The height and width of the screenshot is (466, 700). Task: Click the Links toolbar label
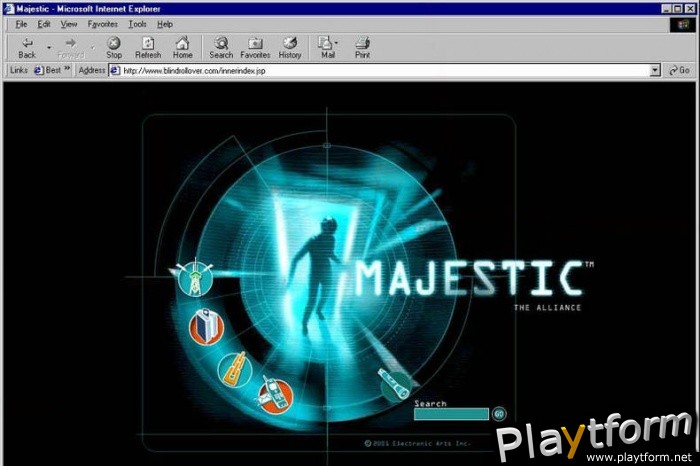coord(19,70)
